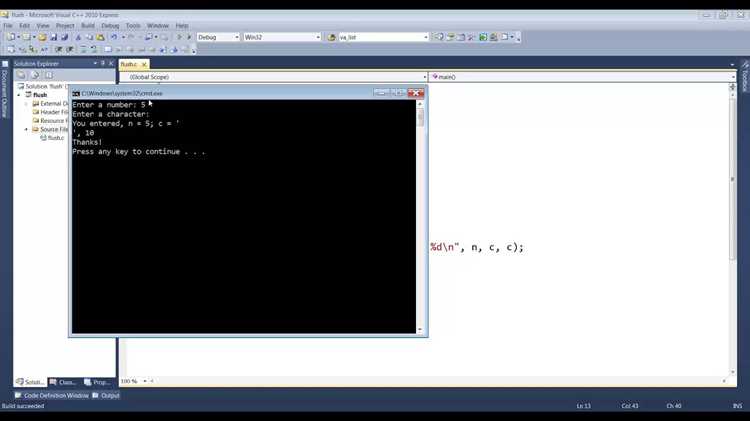Open the Undo history dropdown arrow
This screenshot has height=421, width=750.
(122, 37)
